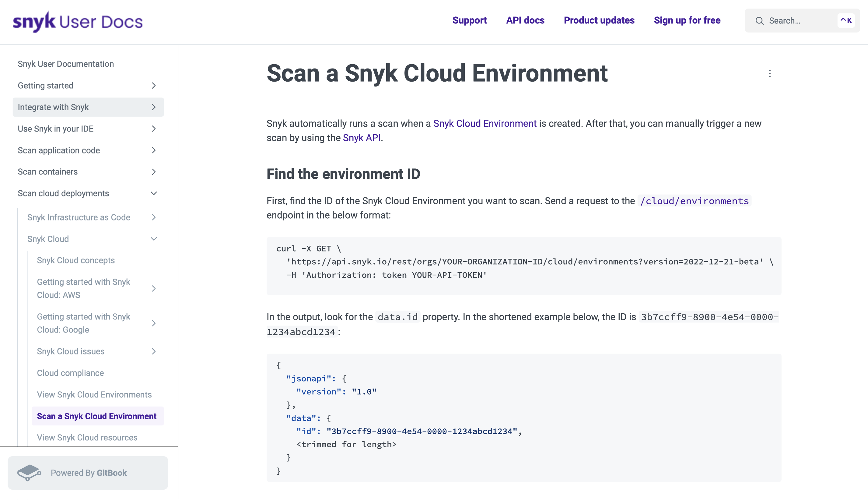The width and height of the screenshot is (868, 500).
Task: Click the Ctrl K shortcut badge
Action: (846, 21)
